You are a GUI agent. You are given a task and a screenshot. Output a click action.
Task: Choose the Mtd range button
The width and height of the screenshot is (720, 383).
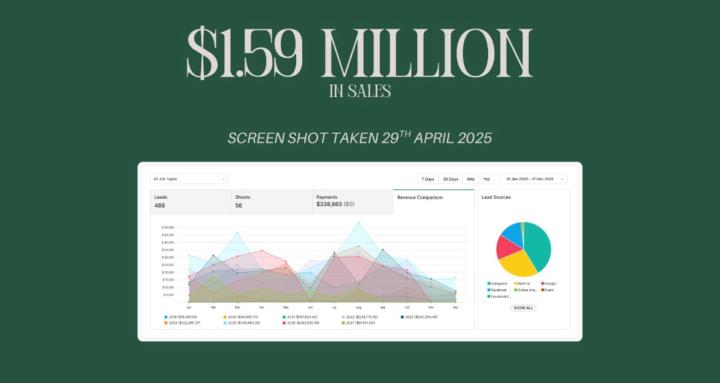coord(471,179)
